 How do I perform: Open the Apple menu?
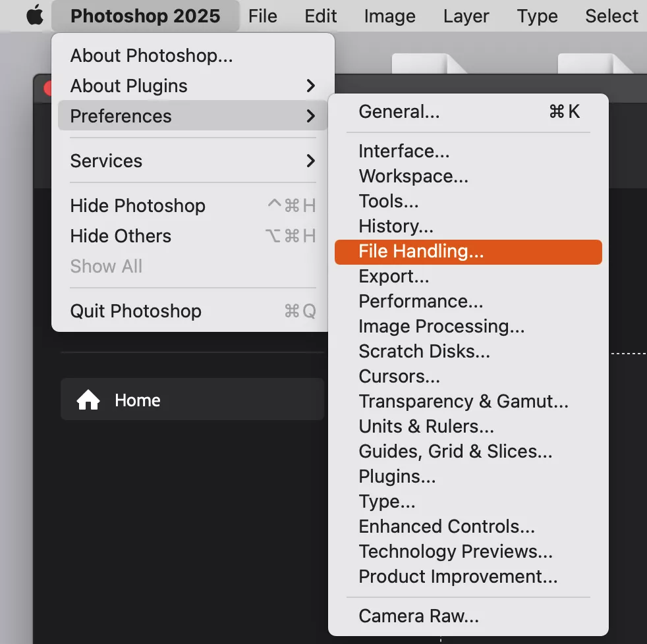coord(35,16)
